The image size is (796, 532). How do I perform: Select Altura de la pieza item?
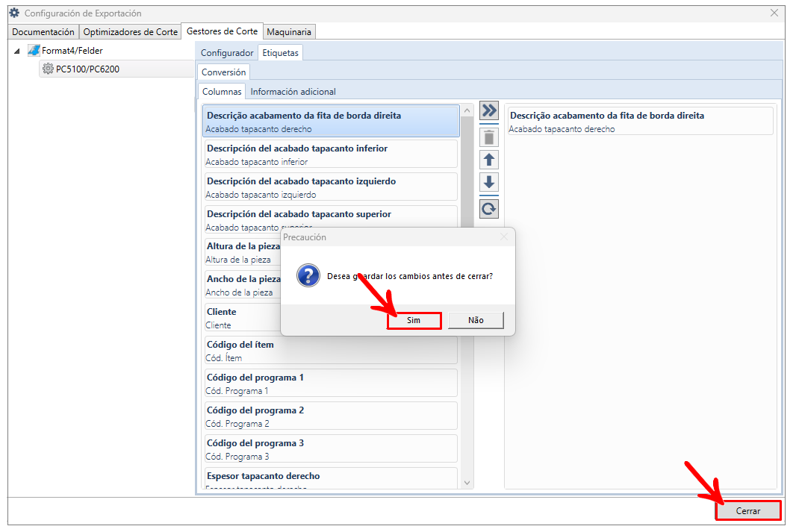pos(243,252)
